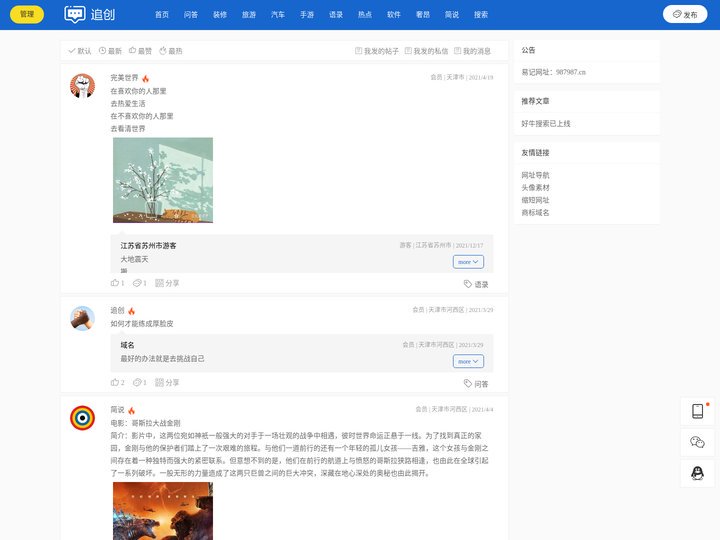The width and height of the screenshot is (720, 540).
Task: Expand more on 域名 reply
Action: tap(468, 361)
